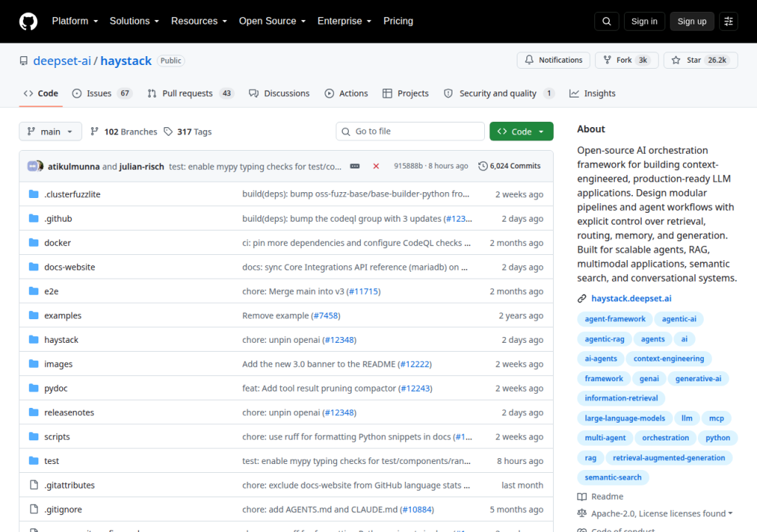The image size is (757, 532).
Task: Click the docker folder icon
Action: click(x=33, y=242)
